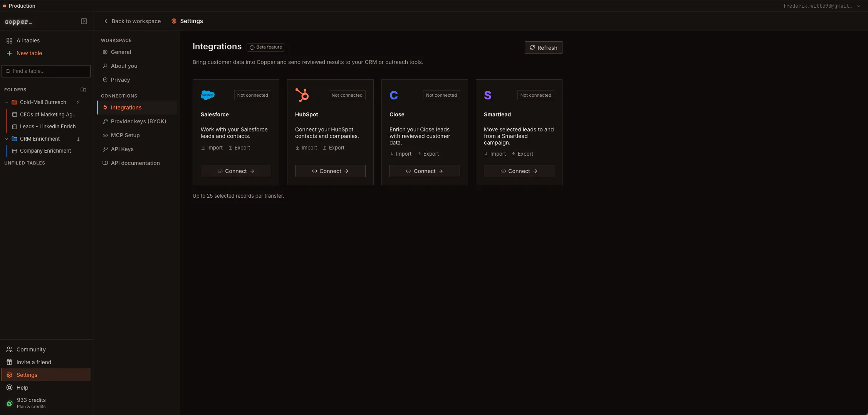Screen dimensions: 868x415
Task: Click the Salesforce card Import label
Action: coord(212,148)
